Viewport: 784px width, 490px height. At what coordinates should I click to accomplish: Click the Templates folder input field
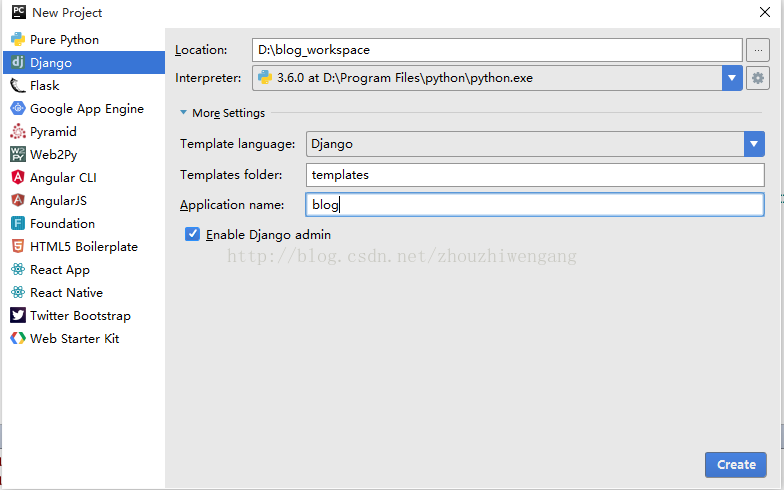[535, 174]
